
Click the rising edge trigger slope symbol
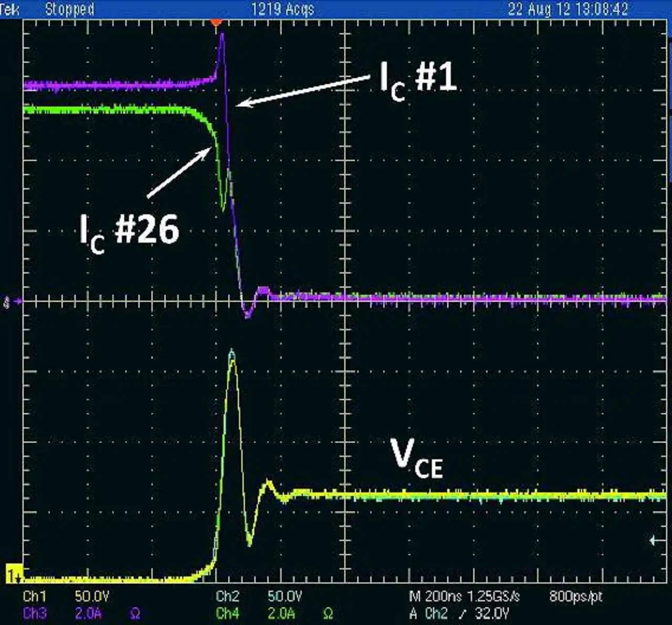click(463, 613)
